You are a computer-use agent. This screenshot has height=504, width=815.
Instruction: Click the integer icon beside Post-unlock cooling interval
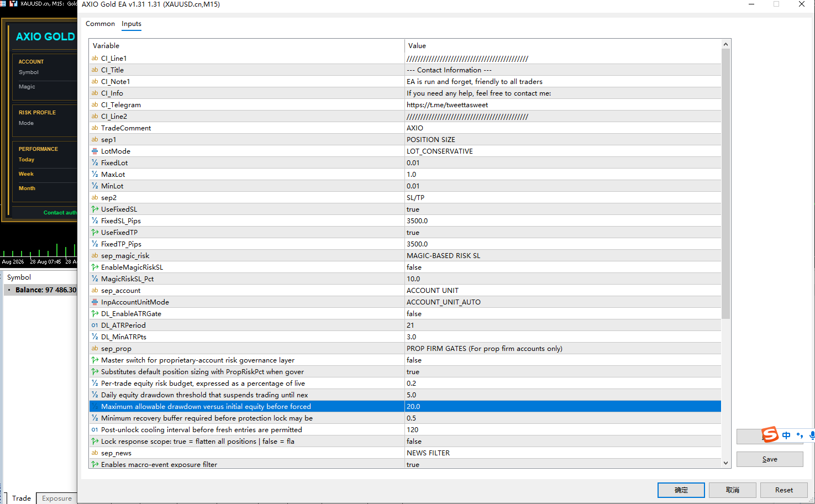pos(95,429)
